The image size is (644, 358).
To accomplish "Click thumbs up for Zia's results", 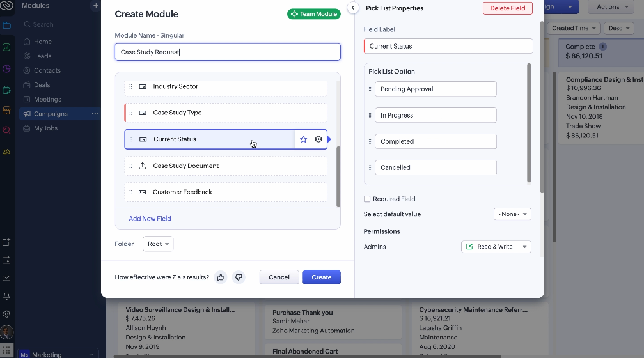I will tap(221, 277).
